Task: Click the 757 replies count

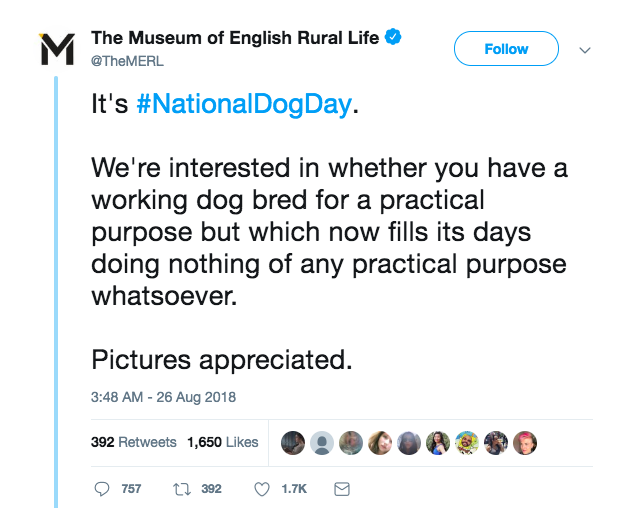Action: click(x=131, y=489)
